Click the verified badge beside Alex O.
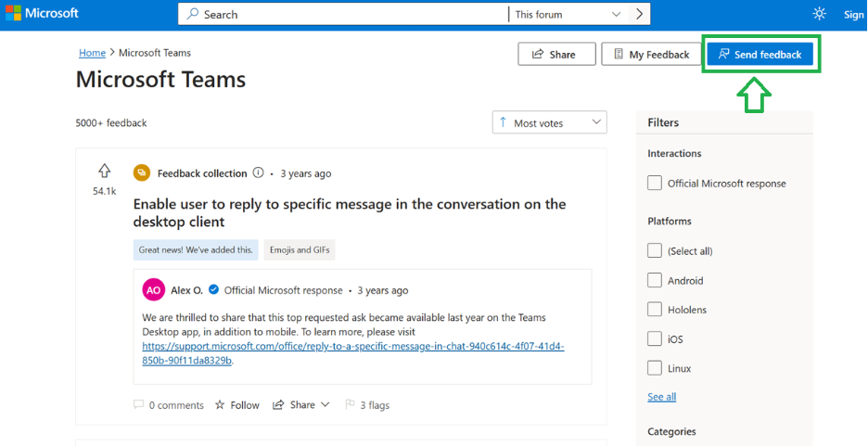The width and height of the screenshot is (868, 446). coord(213,290)
